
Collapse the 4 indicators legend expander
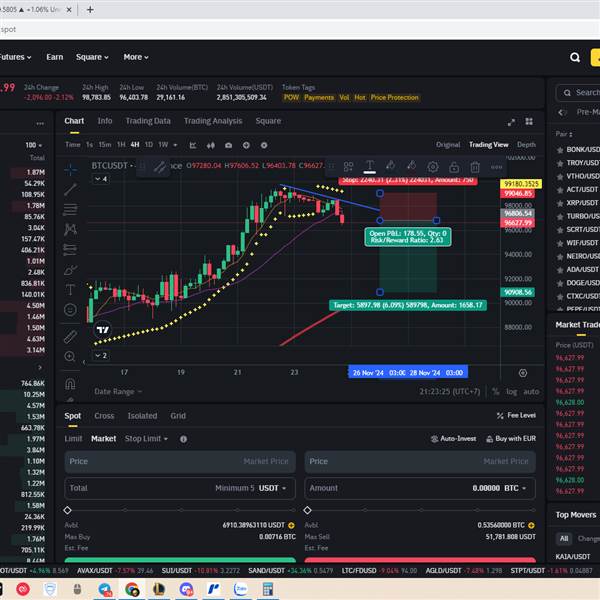101,179
